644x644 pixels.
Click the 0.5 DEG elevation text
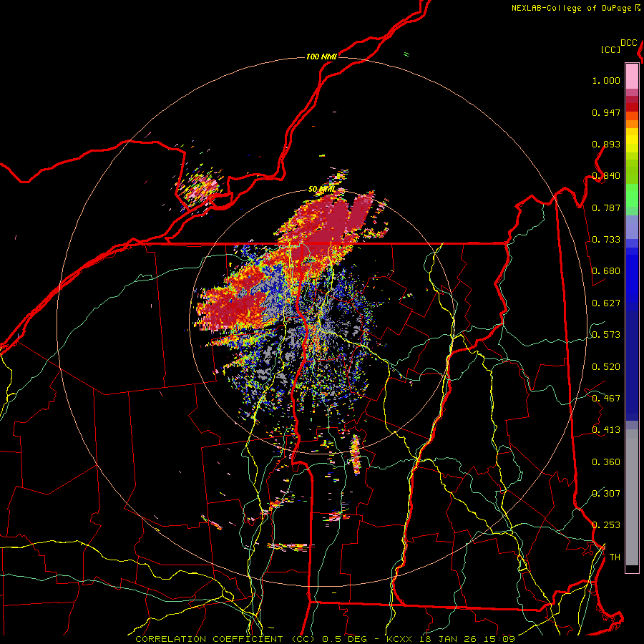pyautogui.click(x=346, y=639)
